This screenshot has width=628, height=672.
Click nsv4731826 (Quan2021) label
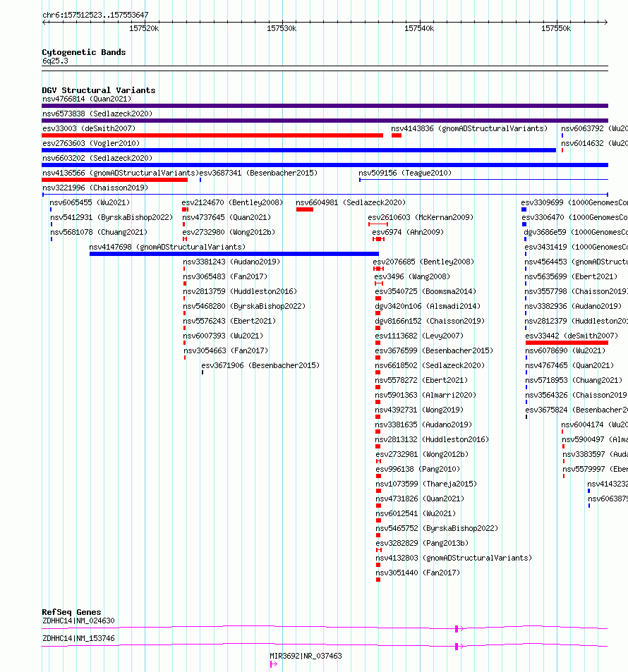coord(420,499)
